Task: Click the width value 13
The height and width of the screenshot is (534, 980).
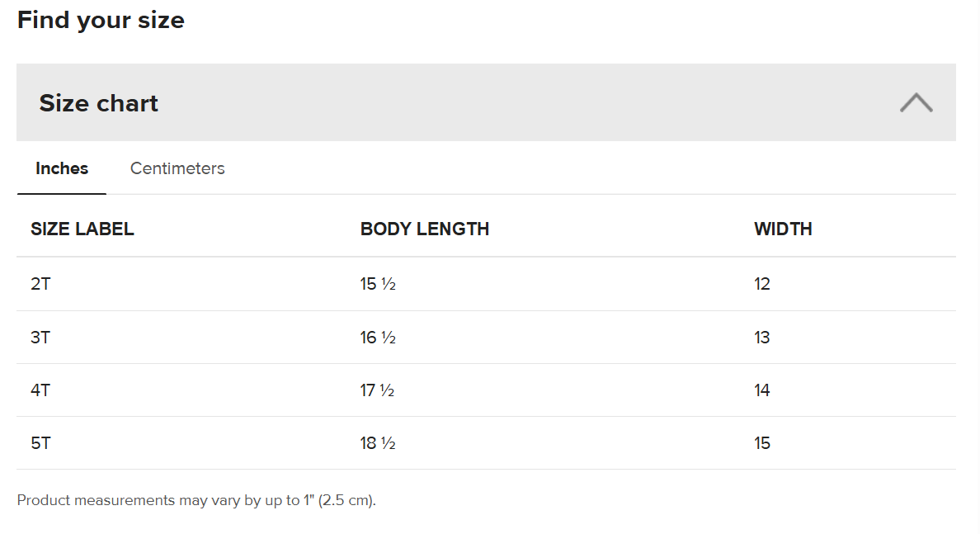Action: click(x=762, y=338)
